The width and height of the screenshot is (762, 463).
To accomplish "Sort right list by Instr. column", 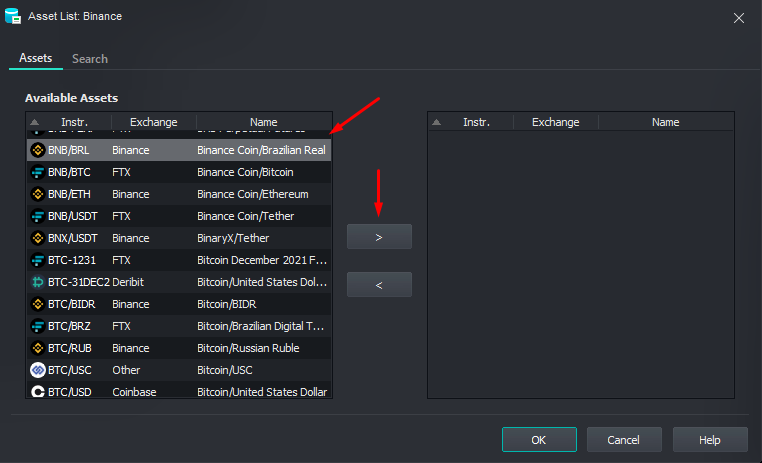I will pyautogui.click(x=477, y=122).
